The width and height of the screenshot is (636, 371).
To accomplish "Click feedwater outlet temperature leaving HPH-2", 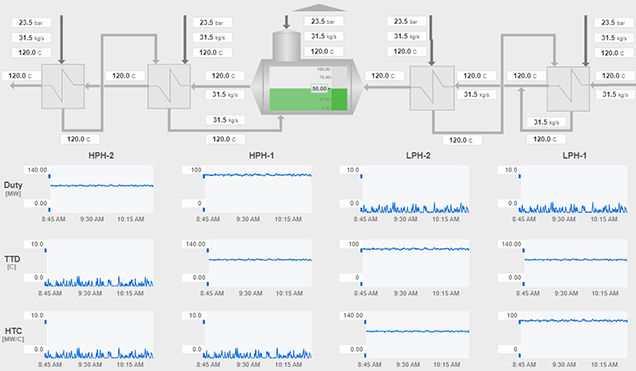I will tap(22, 75).
